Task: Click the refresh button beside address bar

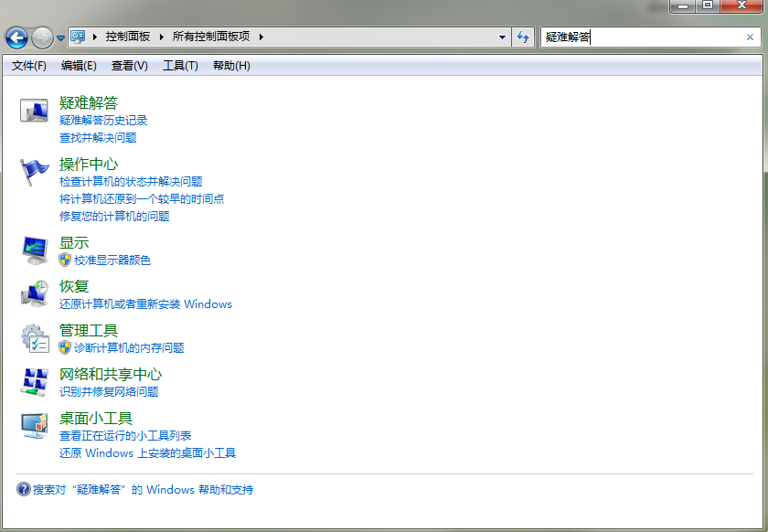Action: pos(523,37)
